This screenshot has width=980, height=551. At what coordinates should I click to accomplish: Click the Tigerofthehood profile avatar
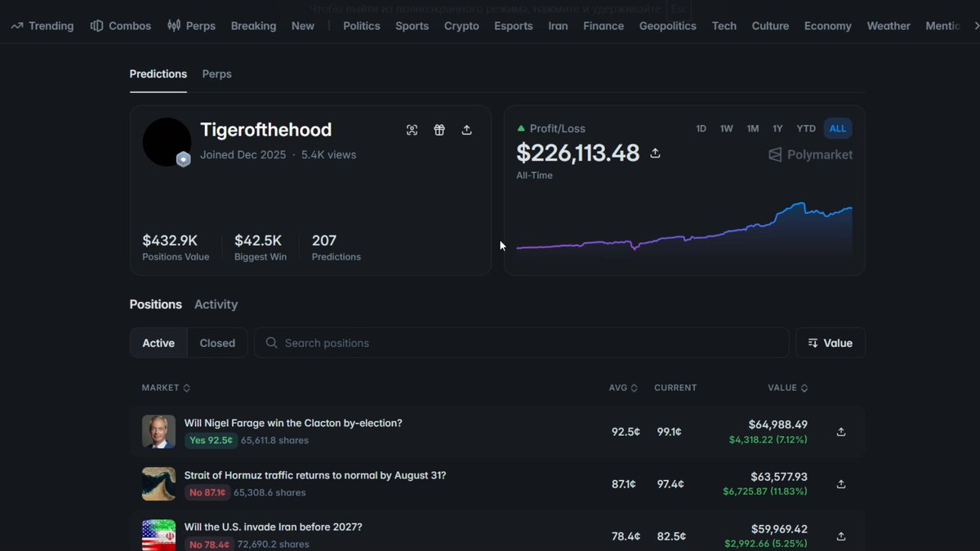tap(167, 142)
